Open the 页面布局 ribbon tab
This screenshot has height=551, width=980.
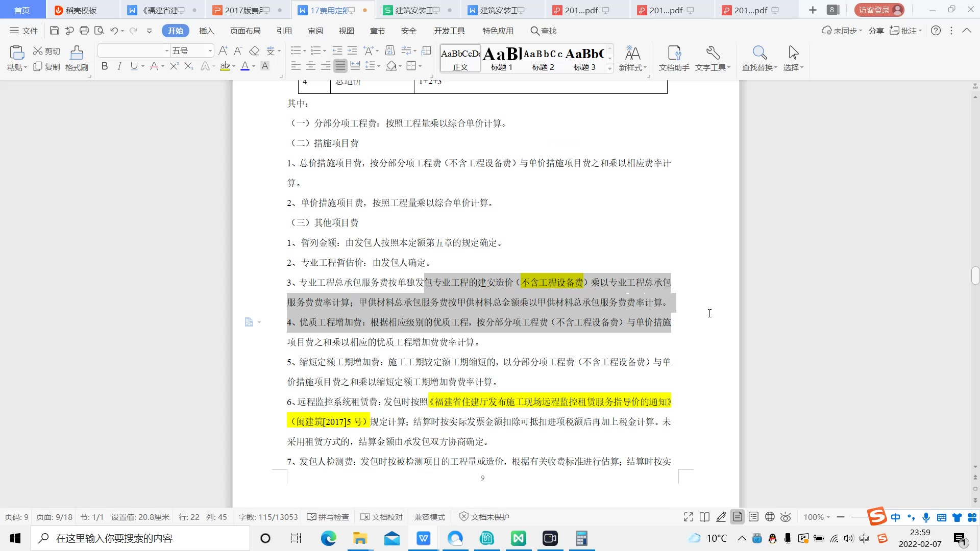tap(246, 31)
